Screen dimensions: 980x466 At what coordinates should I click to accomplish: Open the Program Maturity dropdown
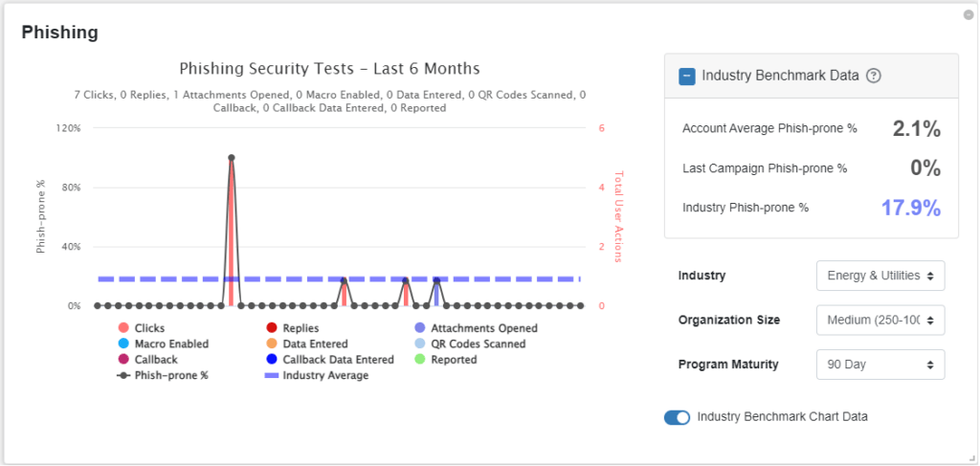pos(880,365)
